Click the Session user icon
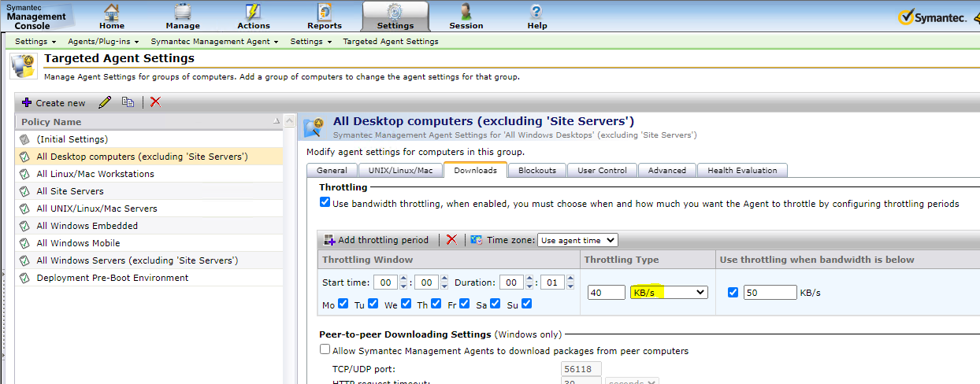 [466, 12]
